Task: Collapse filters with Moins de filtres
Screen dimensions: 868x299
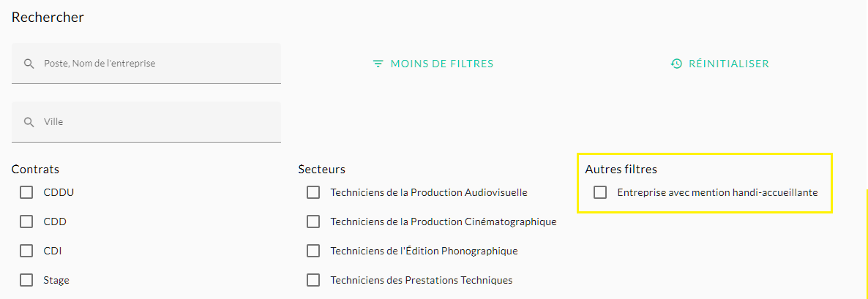Action: coord(433,64)
